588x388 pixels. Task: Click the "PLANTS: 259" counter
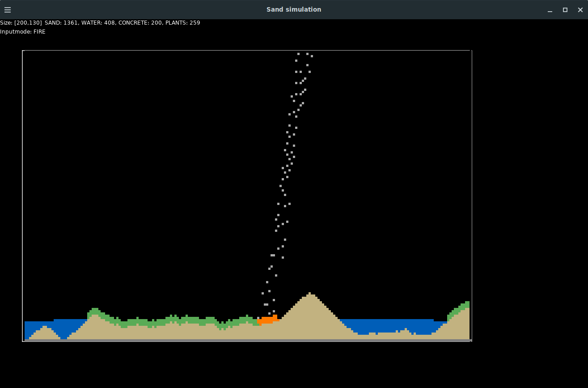click(183, 23)
